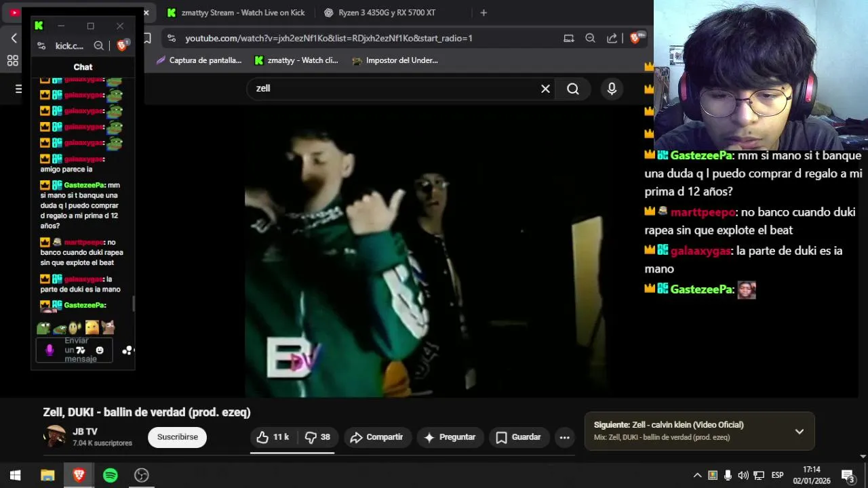The width and height of the screenshot is (868, 488).
Task: Click GastezeePa username in Kick chat
Action: point(84,185)
